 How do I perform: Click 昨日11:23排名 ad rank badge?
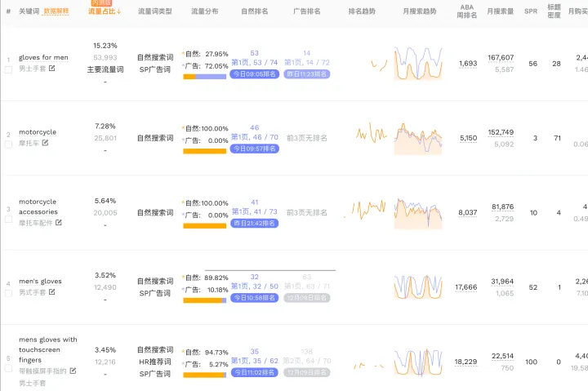[307, 73]
